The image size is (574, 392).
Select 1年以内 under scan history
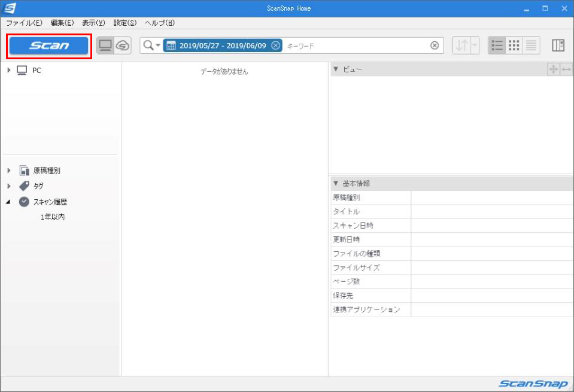click(x=53, y=217)
